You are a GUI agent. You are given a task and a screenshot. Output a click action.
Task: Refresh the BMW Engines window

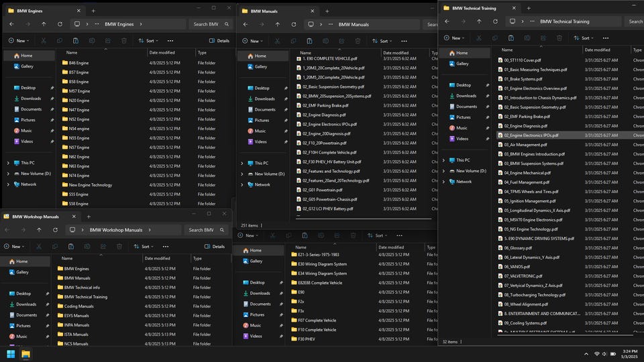click(x=60, y=24)
